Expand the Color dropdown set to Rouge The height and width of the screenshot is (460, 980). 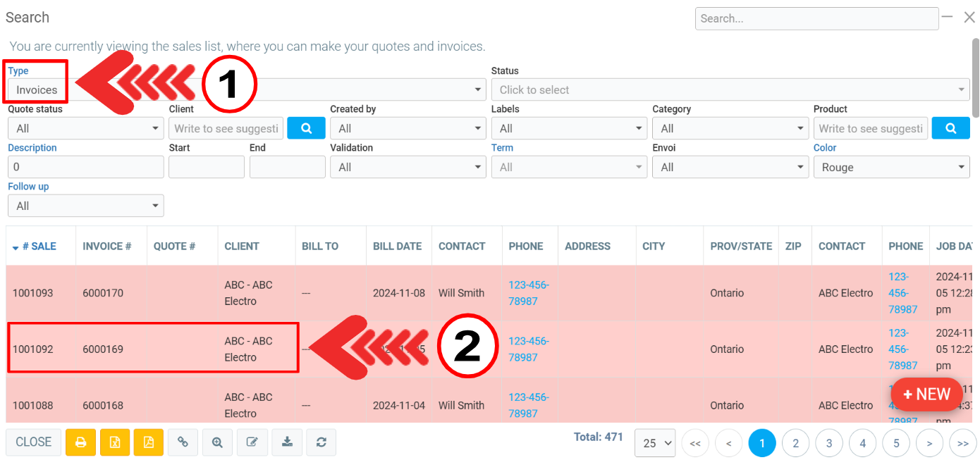pos(891,168)
